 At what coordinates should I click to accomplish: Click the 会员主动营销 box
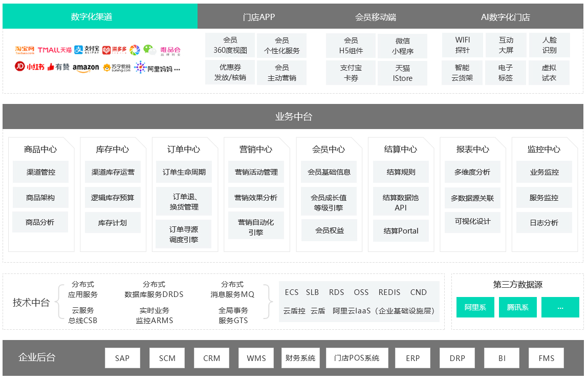point(281,73)
